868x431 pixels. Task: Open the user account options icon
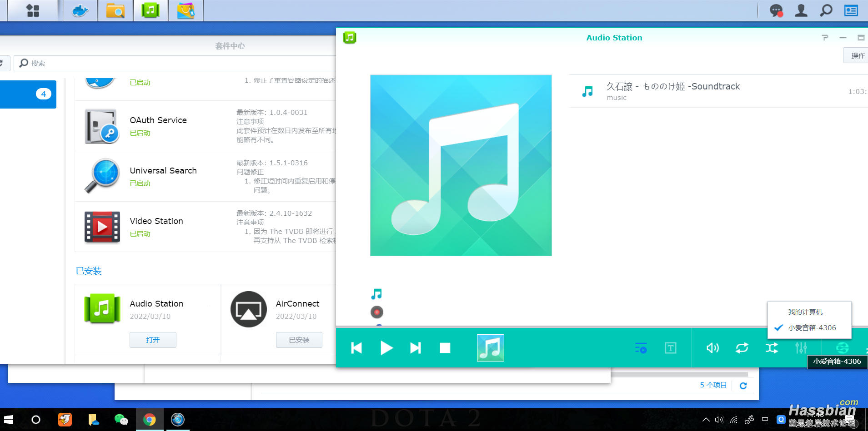tap(801, 10)
